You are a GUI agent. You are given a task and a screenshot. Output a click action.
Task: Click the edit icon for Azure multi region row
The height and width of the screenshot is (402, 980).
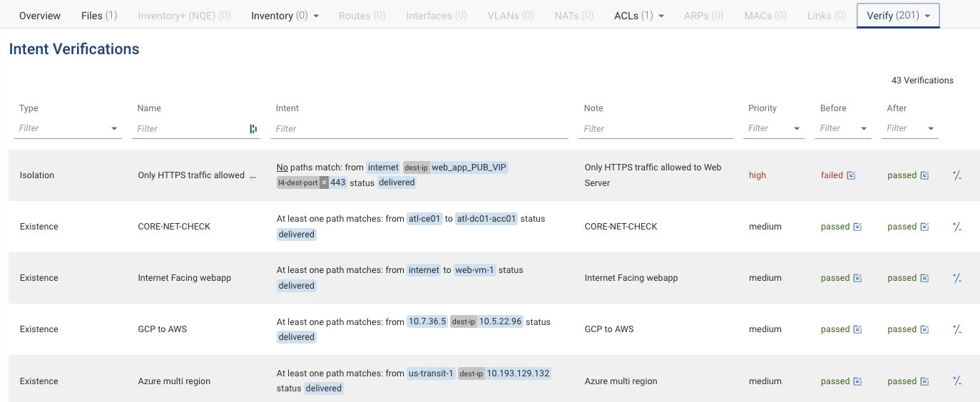coord(957,381)
